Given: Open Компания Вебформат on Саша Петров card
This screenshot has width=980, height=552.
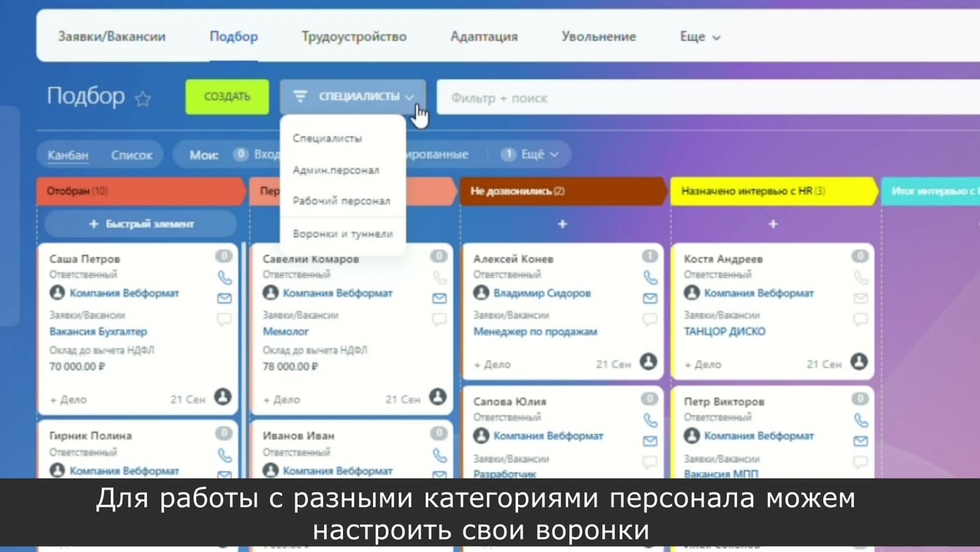Looking at the screenshot, I should 125,293.
